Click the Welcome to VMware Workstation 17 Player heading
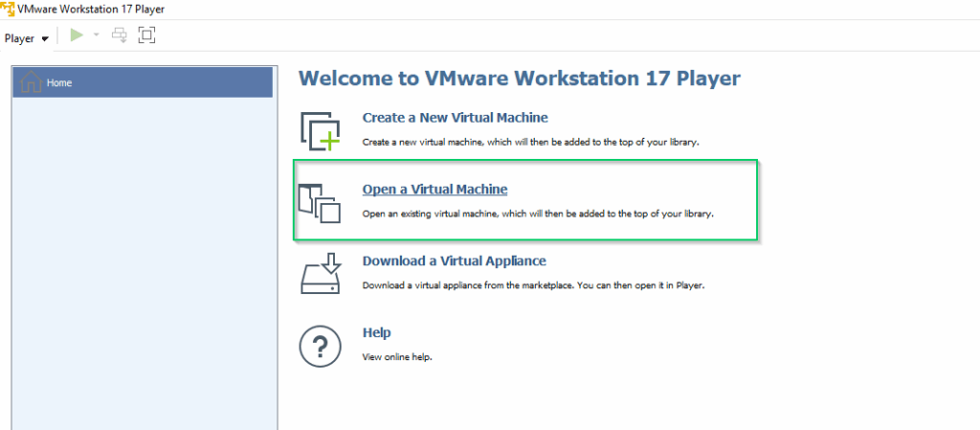Viewport: 980px width, 430px height. pos(520,79)
